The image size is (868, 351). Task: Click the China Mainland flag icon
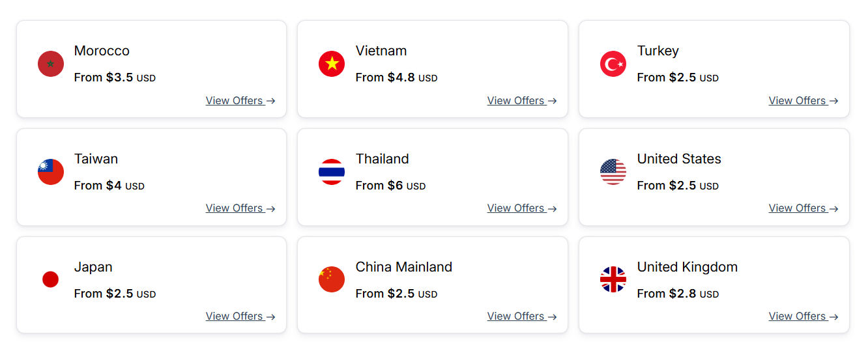[x=332, y=279]
